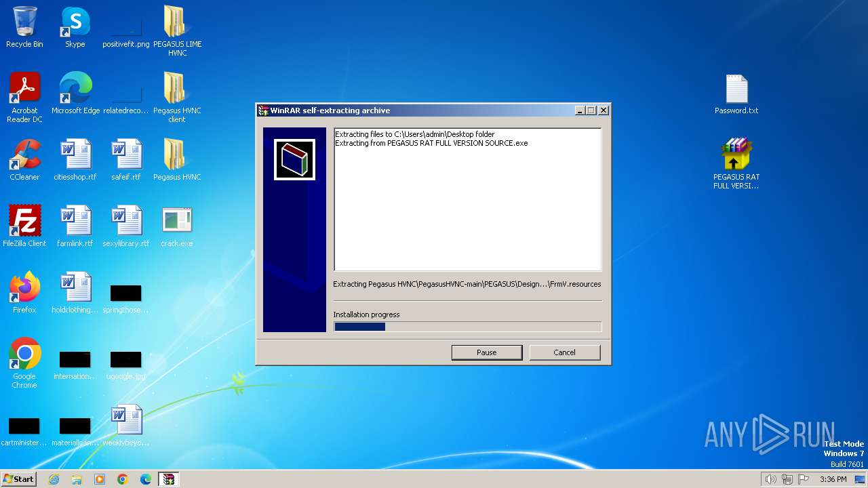Select farmlink.rtf document icon

pyautogui.click(x=75, y=226)
